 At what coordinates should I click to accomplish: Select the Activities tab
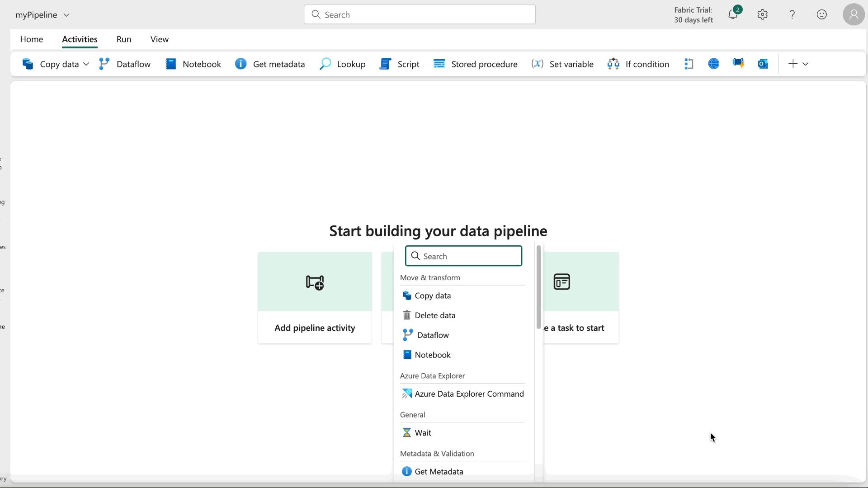point(80,39)
